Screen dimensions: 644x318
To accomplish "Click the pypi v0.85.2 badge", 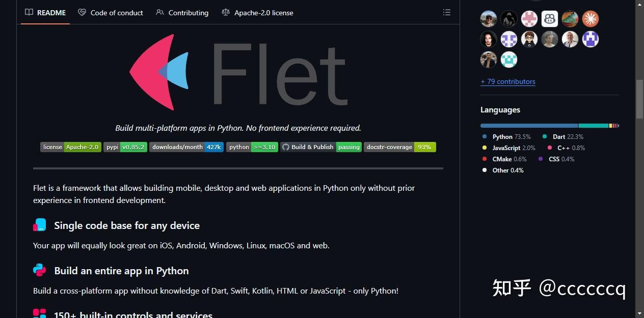I will coord(125,147).
